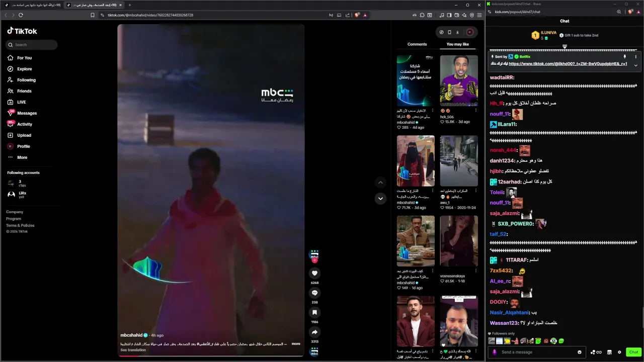Click ILUNIVA leaderboard name
Viewport: 644px width, 362px height.
[x=549, y=33]
